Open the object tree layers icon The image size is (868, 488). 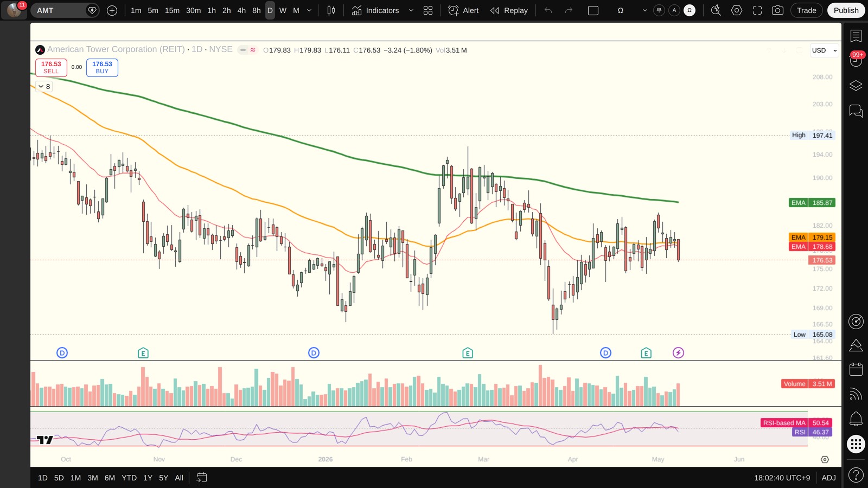tap(856, 86)
